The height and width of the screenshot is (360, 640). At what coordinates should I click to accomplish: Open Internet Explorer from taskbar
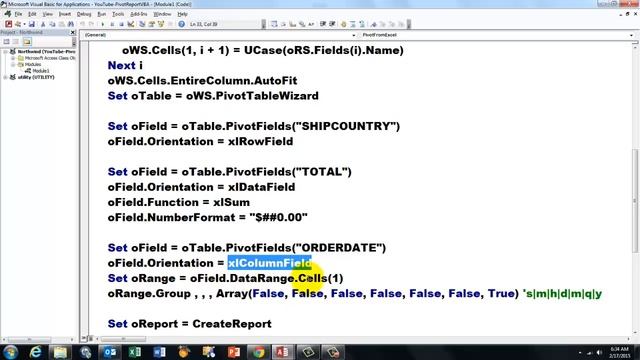pyautogui.click(x=36, y=352)
